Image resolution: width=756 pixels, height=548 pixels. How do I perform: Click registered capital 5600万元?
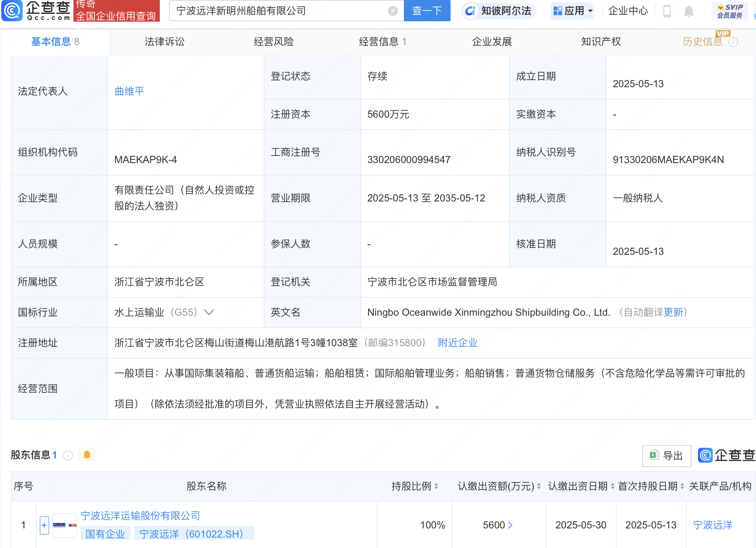[x=388, y=114]
